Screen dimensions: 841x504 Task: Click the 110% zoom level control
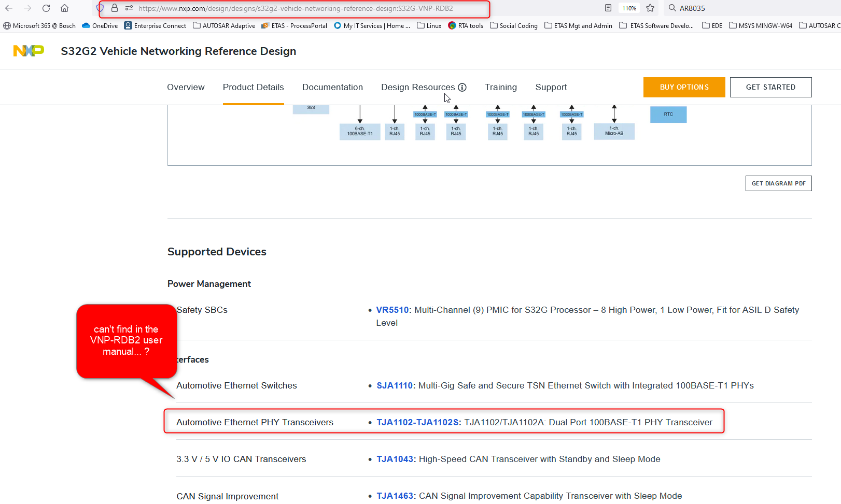[629, 8]
